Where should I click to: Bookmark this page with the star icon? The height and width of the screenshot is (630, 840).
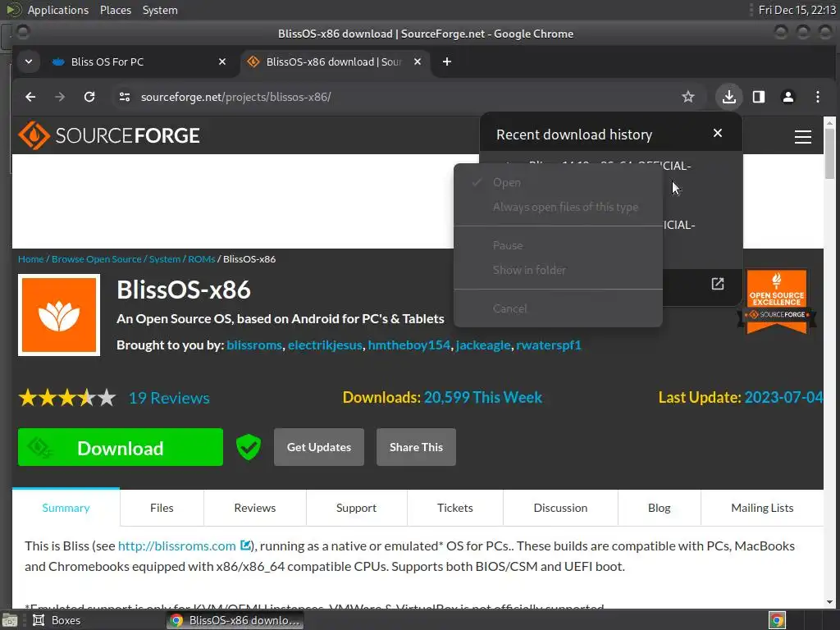688,97
